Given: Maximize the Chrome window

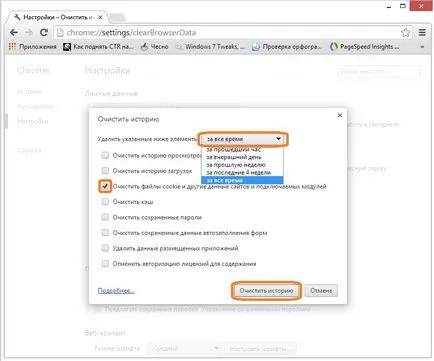Looking at the screenshot, I should tap(403, 6).
